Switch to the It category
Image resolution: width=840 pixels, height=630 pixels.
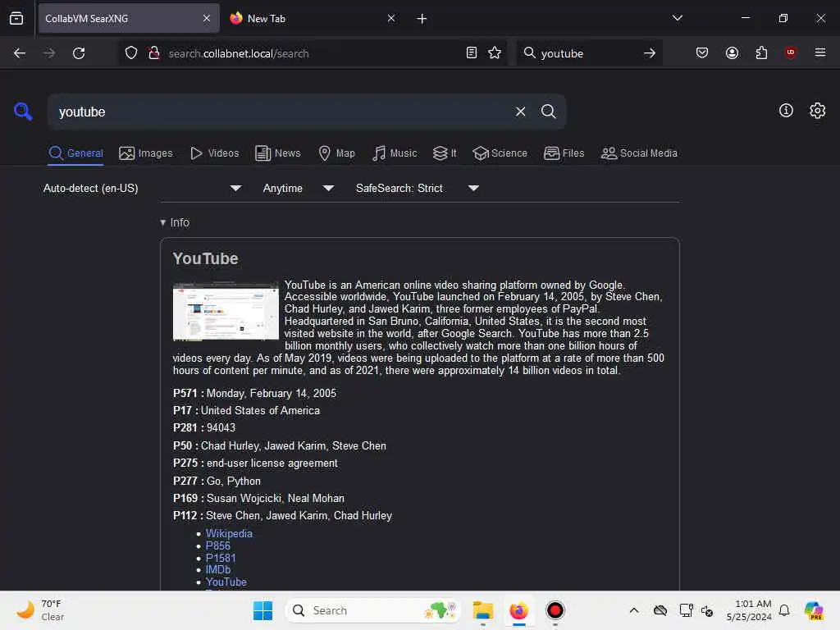tap(445, 153)
